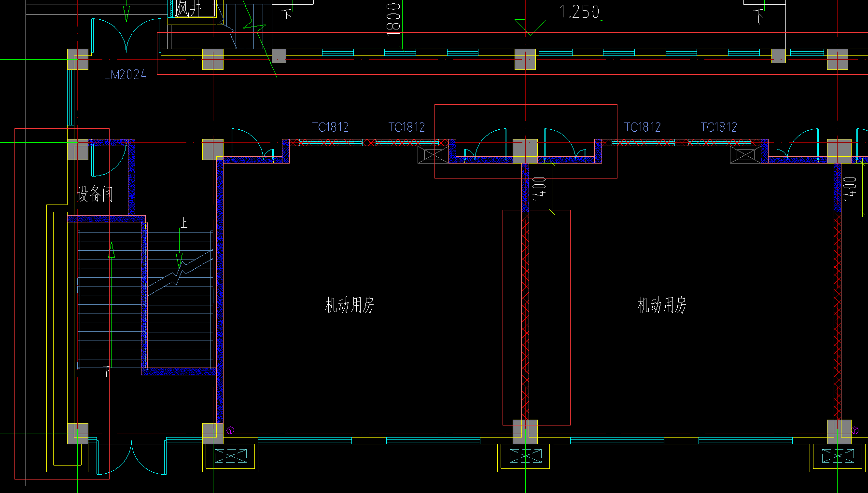
Task: Select the 机动用房 label in the left room
Action: click(x=350, y=305)
